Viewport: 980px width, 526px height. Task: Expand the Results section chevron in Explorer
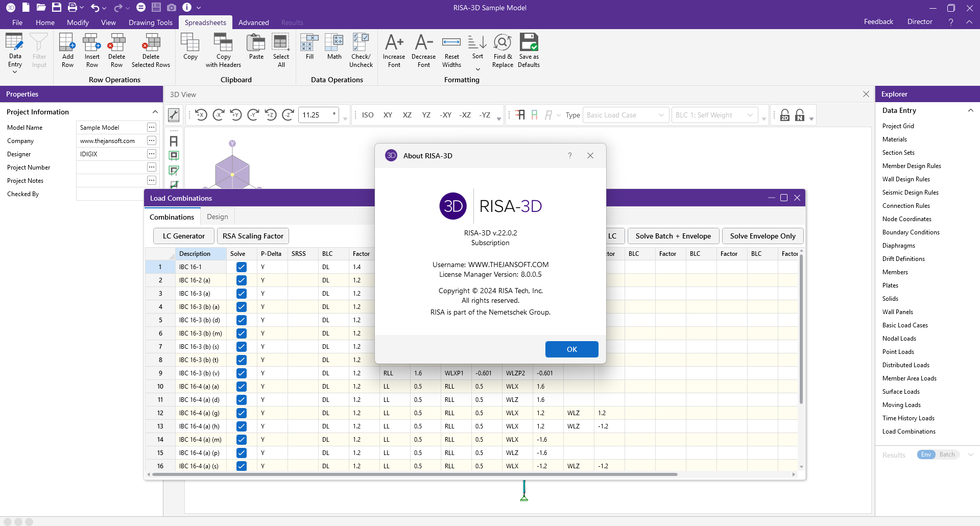[x=970, y=455]
